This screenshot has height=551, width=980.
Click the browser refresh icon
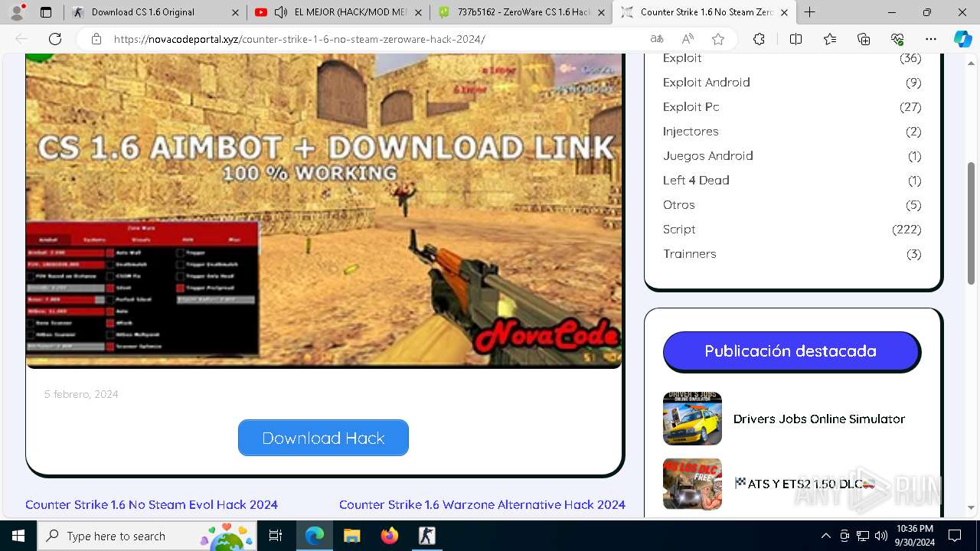[x=55, y=39]
